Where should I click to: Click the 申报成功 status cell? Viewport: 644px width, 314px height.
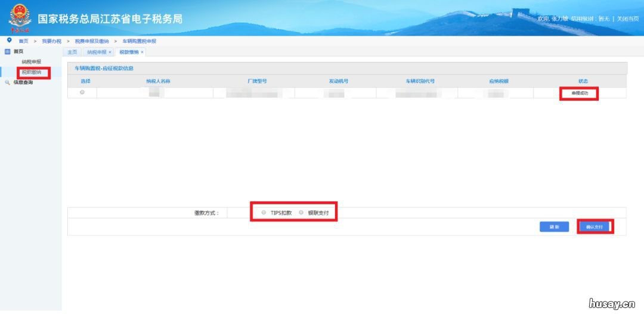coord(580,93)
